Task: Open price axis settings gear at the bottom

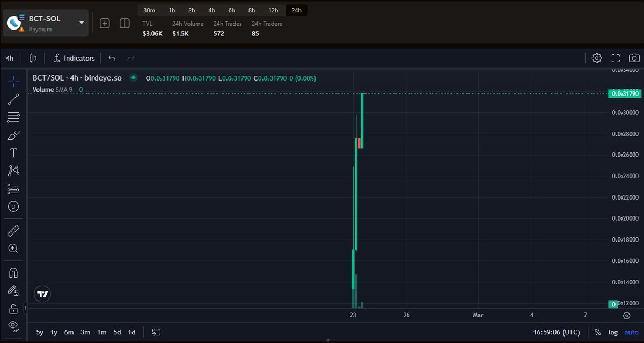Action: [x=626, y=316]
